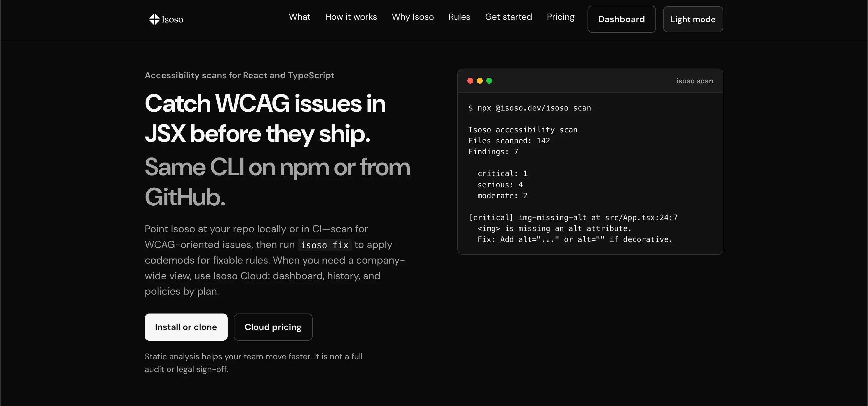Open the Why Isoso nav link
The height and width of the screenshot is (406, 868).
(412, 17)
